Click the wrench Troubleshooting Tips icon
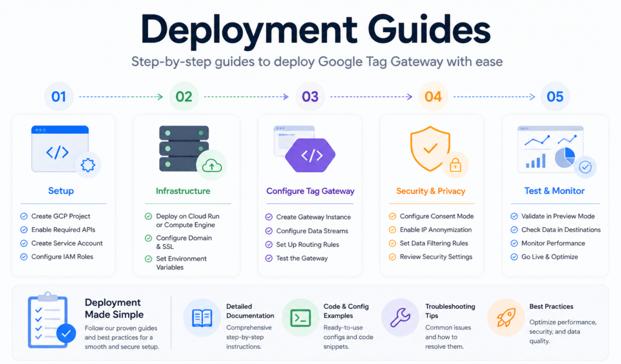Screen dimensions: 621x364 [400, 318]
